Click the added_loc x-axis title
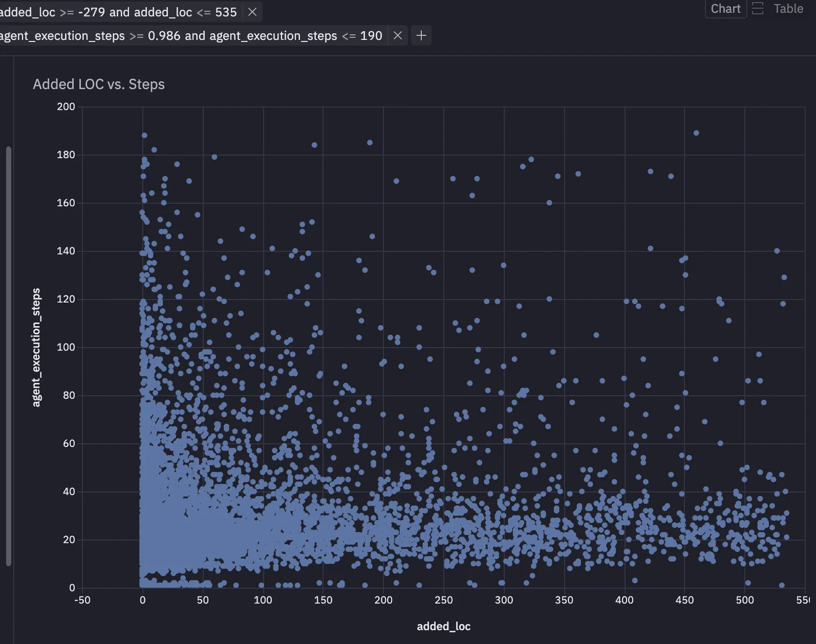This screenshot has height=644, width=816. coord(443,626)
